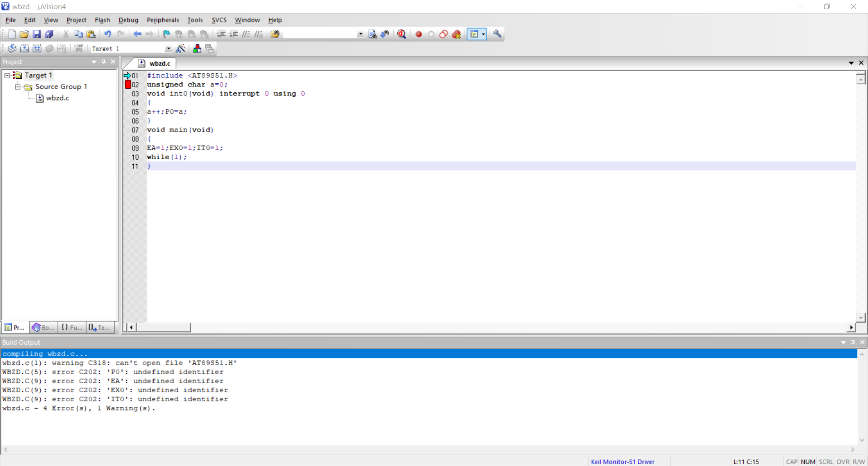The image size is (868, 466).
Task: Open the Debug menu
Action: [128, 20]
